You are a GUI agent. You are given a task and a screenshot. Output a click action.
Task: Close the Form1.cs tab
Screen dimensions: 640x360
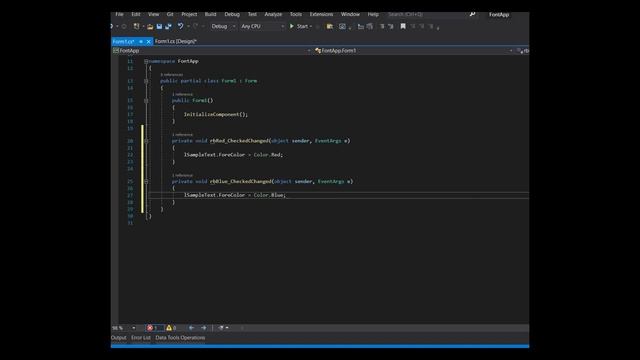(x=149, y=42)
